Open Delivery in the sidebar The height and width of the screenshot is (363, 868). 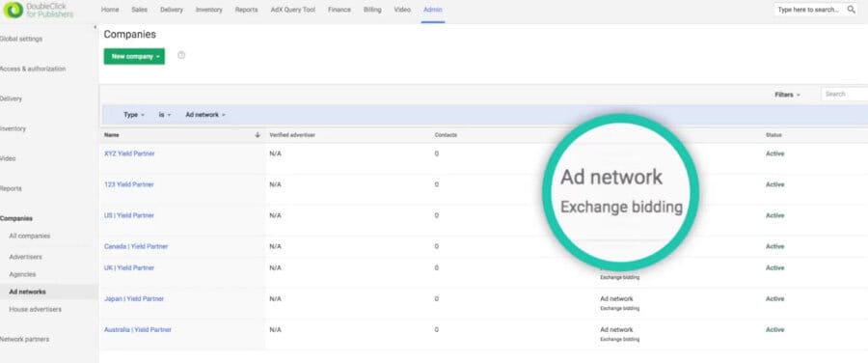(x=11, y=98)
